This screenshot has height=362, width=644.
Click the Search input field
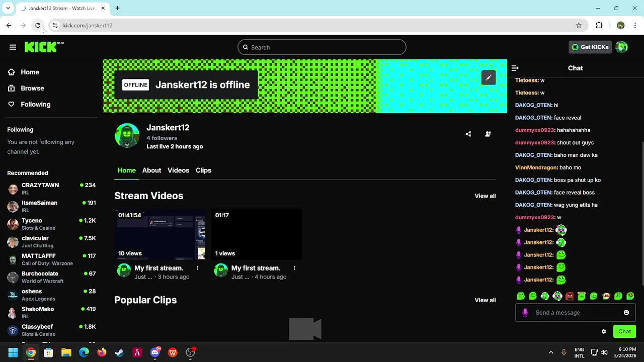pos(322,47)
